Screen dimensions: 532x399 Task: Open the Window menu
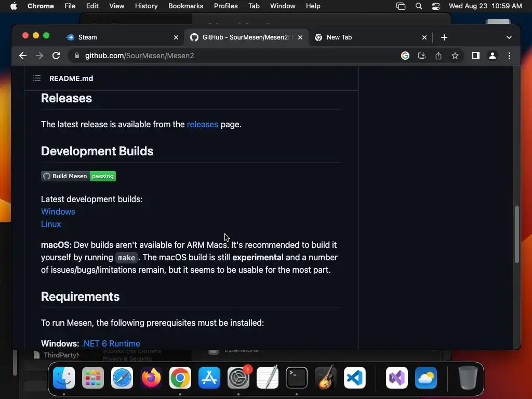tap(283, 6)
